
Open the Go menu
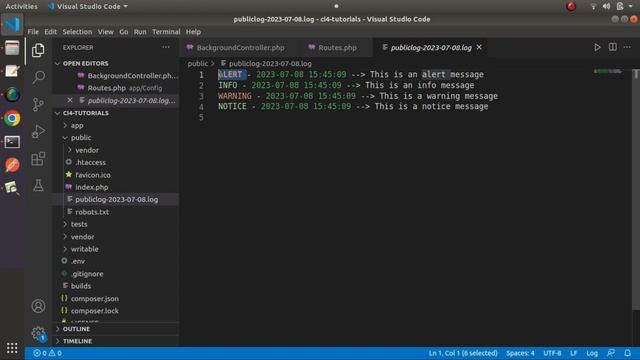124,32
